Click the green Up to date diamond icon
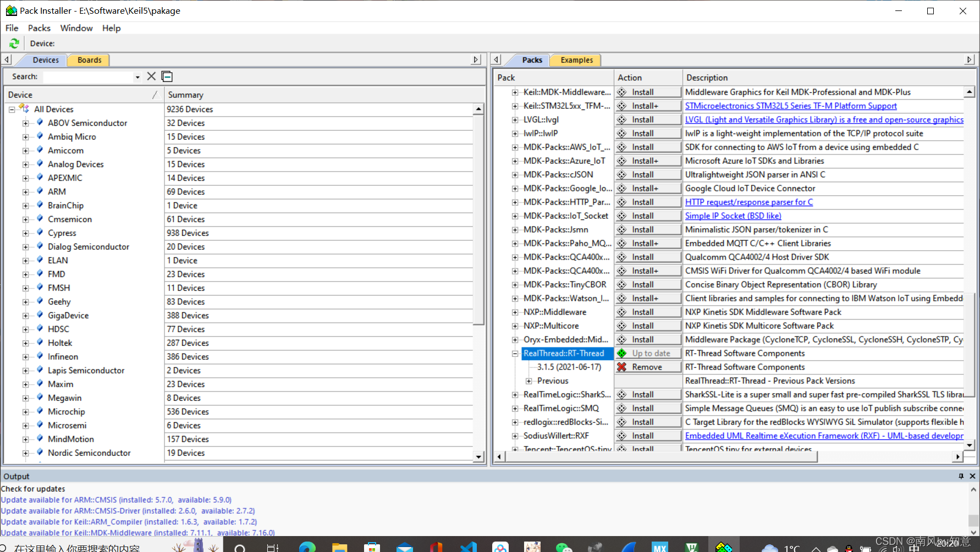 tap(622, 353)
